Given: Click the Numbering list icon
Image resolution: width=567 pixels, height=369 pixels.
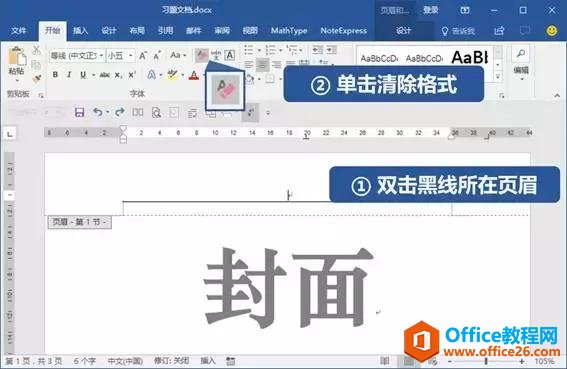Looking at the screenshot, I should [x=270, y=50].
